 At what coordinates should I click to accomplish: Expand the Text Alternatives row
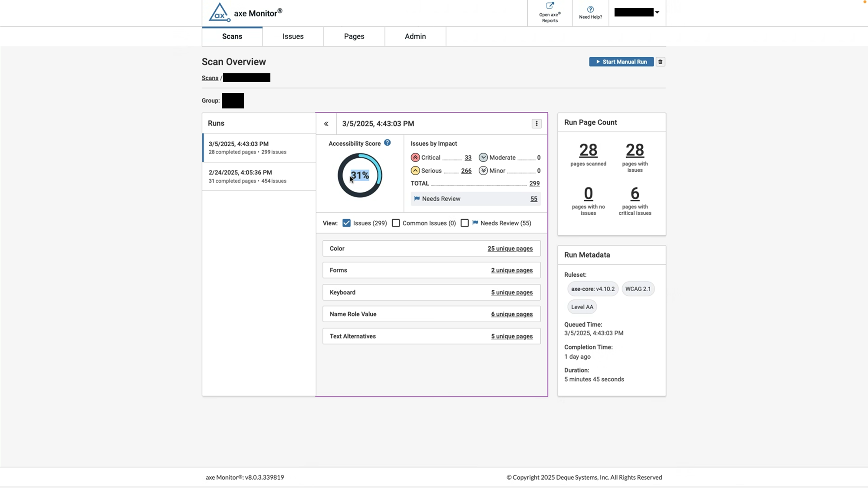431,336
